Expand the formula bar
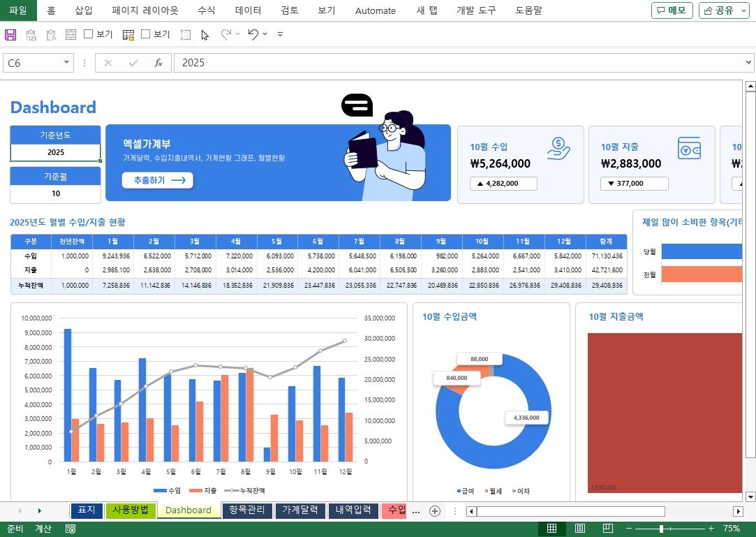This screenshot has height=537, width=756. point(749,63)
